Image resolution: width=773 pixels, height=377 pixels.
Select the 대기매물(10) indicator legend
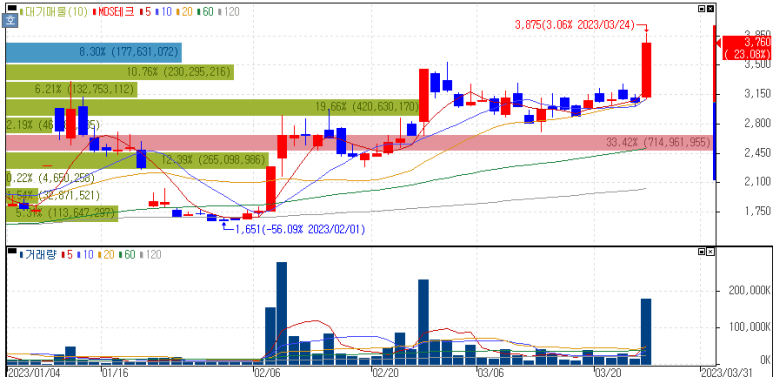click(53, 11)
